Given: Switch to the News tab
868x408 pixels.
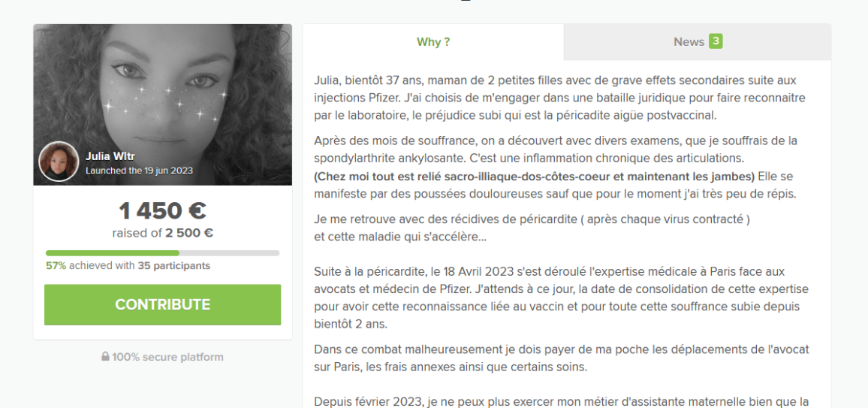Looking at the screenshot, I should (x=698, y=42).
